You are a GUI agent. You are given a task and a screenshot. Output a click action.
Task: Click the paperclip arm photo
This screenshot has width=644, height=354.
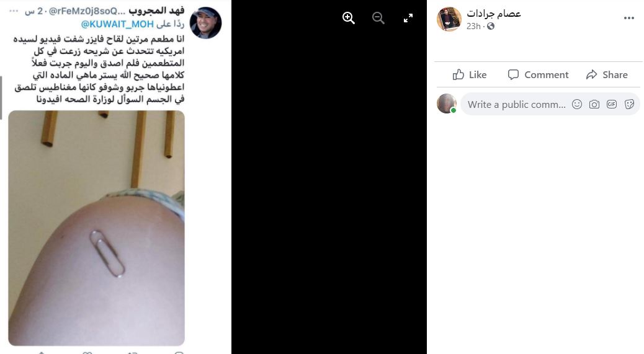pyautogui.click(x=97, y=228)
